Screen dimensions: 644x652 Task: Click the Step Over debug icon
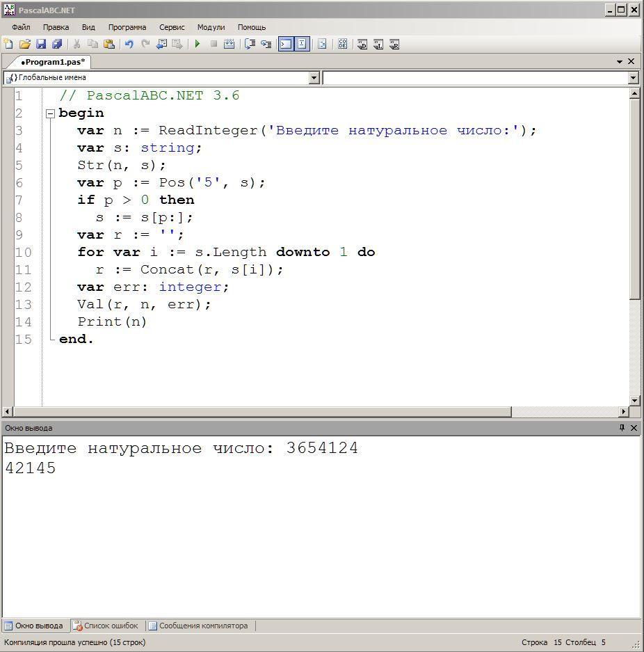(x=250, y=44)
